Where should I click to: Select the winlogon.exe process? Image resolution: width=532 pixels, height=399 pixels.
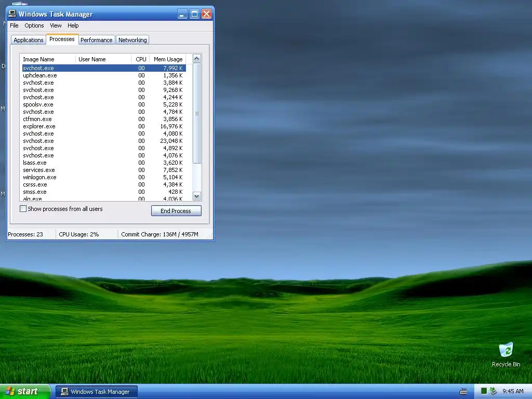(x=104, y=178)
